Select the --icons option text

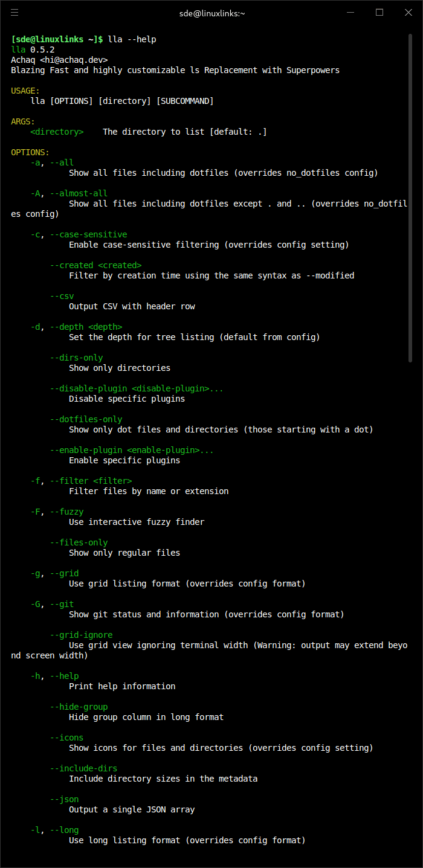pos(66,737)
